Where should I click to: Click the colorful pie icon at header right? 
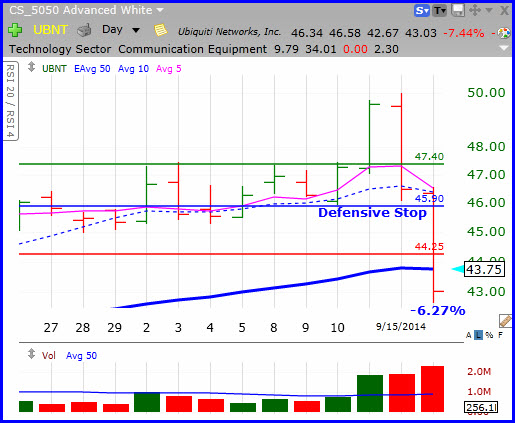[504, 33]
